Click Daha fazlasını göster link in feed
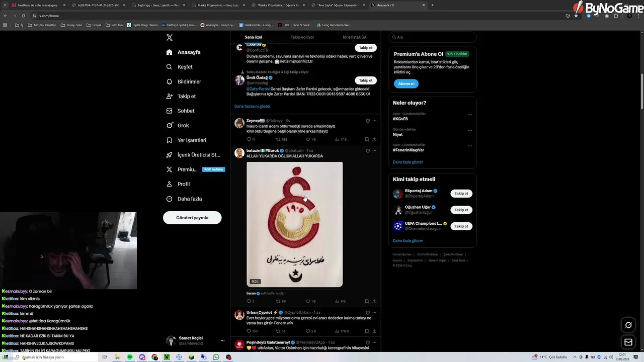 [252, 106]
